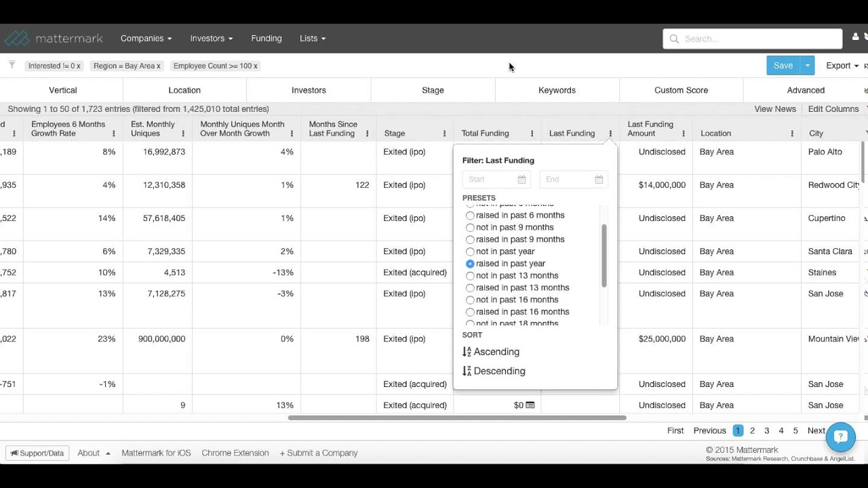This screenshot has height=488, width=868.
Task: Click the Previous page link
Action: click(x=709, y=430)
